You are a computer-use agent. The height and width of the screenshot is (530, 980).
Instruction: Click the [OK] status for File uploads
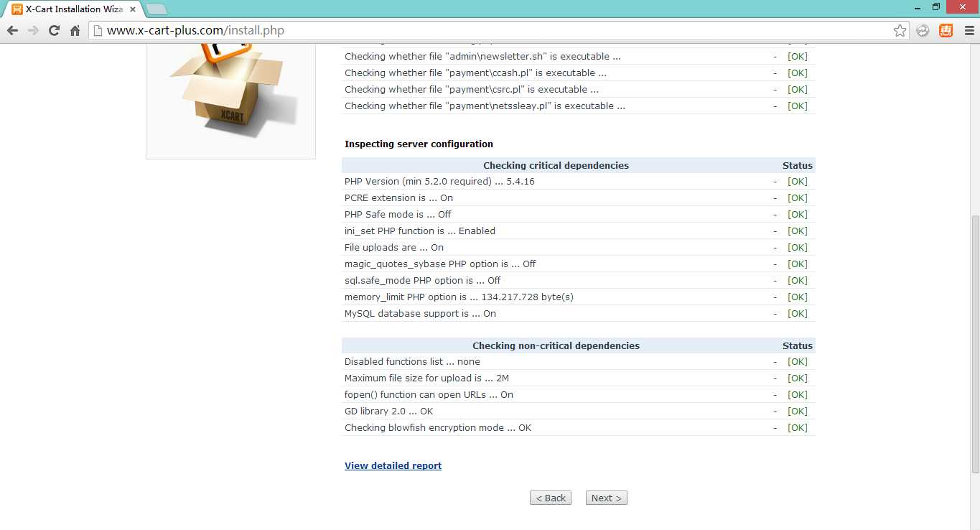[798, 248]
